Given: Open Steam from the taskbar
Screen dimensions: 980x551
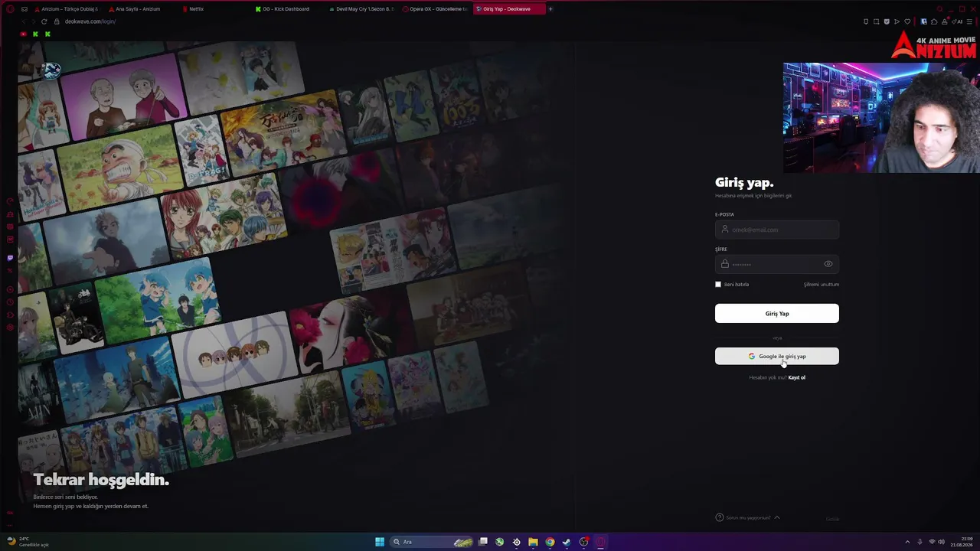Looking at the screenshot, I should coord(567,542).
